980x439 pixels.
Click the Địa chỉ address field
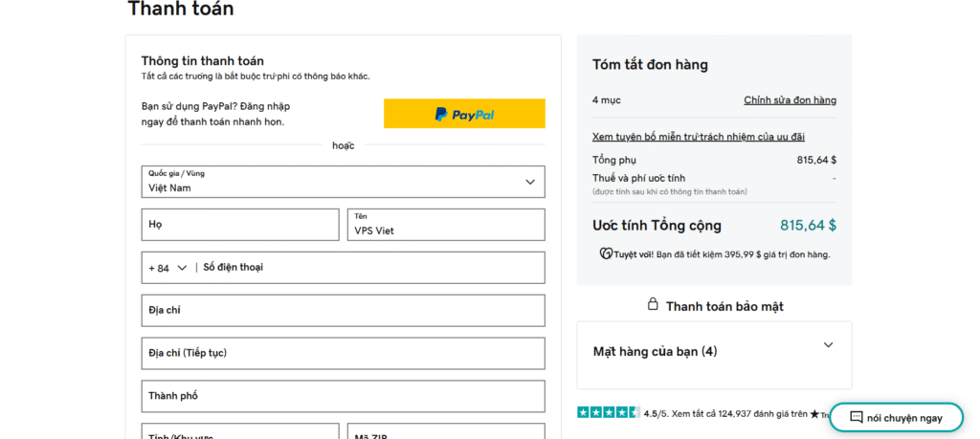pos(343,311)
